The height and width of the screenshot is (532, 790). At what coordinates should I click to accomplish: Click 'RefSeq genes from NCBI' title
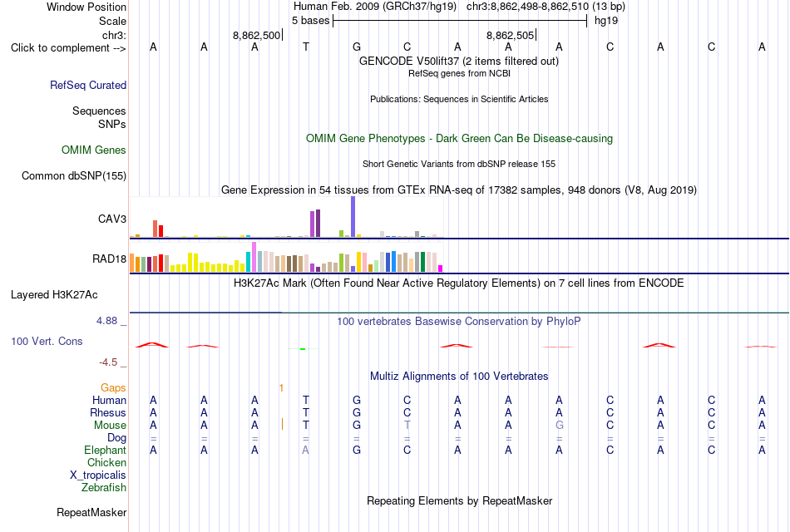(459, 73)
